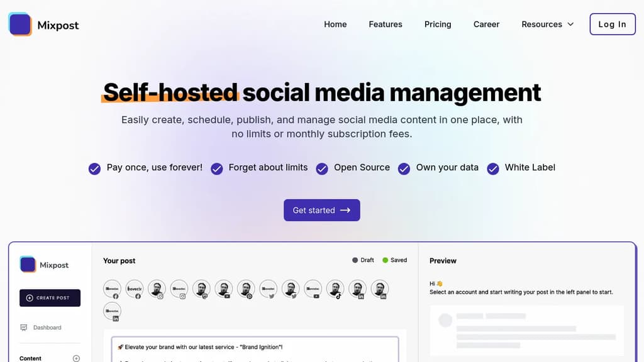Expand the Resources dropdown menu
Screen dimensions: 644x362
(x=547, y=25)
